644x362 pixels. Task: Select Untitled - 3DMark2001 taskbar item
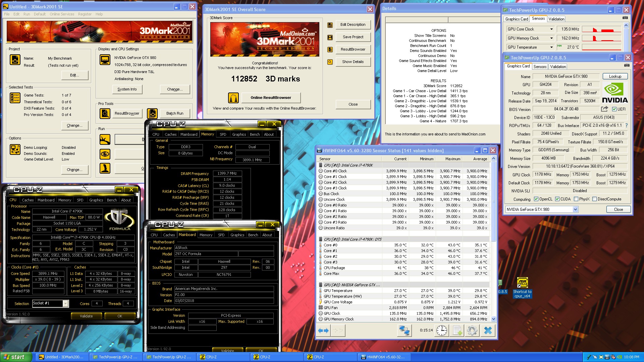tap(62, 357)
